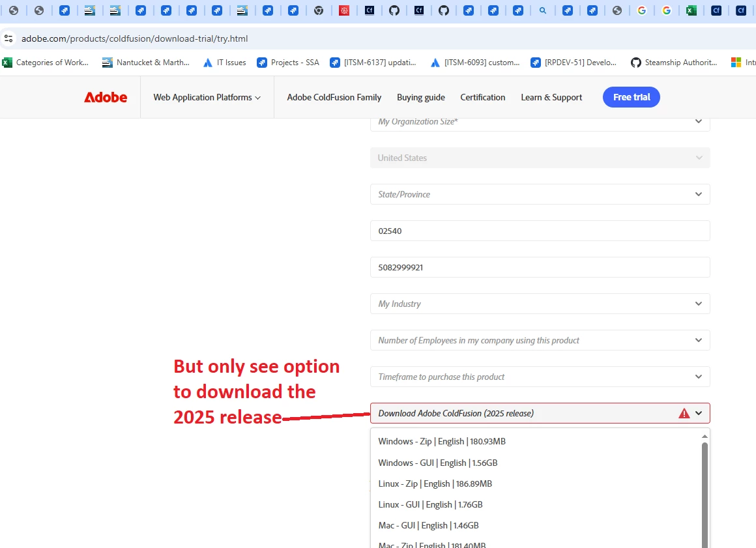Click the scroll-up arrow of the download list

pyautogui.click(x=705, y=436)
